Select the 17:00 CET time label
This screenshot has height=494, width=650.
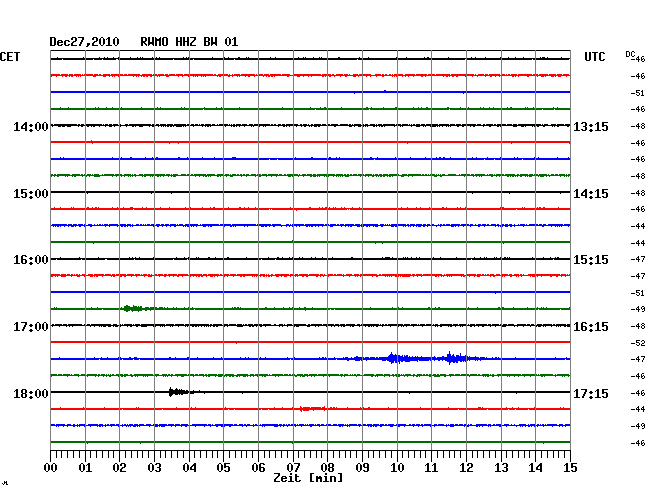(31, 327)
